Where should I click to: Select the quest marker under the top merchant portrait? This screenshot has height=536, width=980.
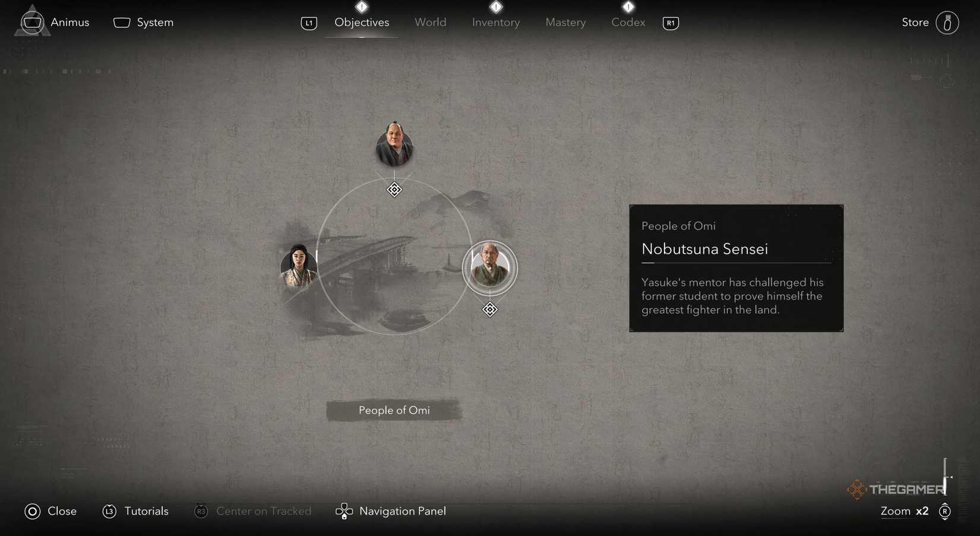tap(394, 190)
